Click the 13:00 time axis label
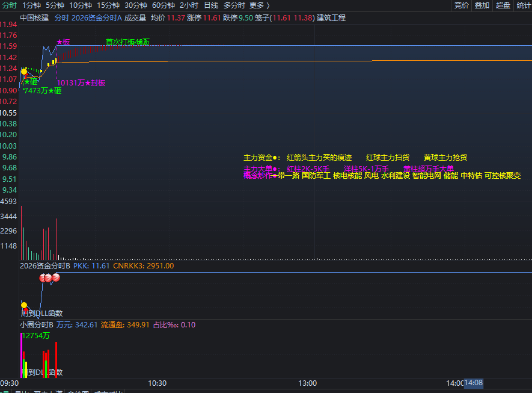532x393 pixels. click(307, 383)
